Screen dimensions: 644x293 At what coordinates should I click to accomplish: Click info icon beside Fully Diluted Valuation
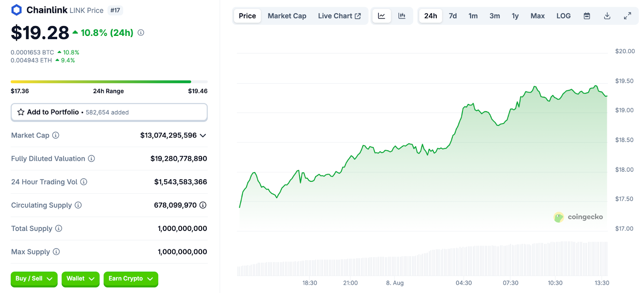[91, 159]
